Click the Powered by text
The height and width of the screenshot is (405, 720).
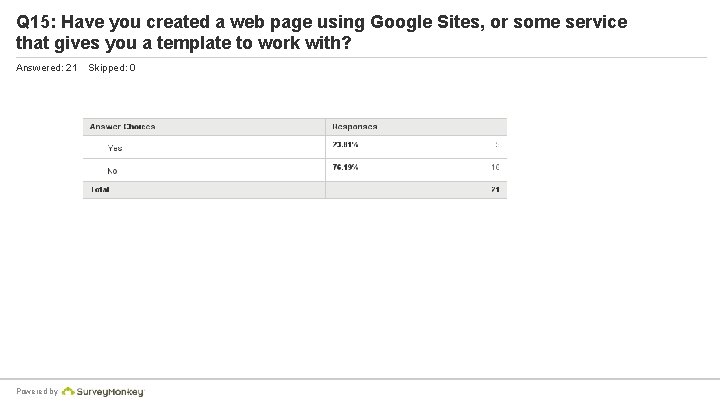tap(37, 391)
